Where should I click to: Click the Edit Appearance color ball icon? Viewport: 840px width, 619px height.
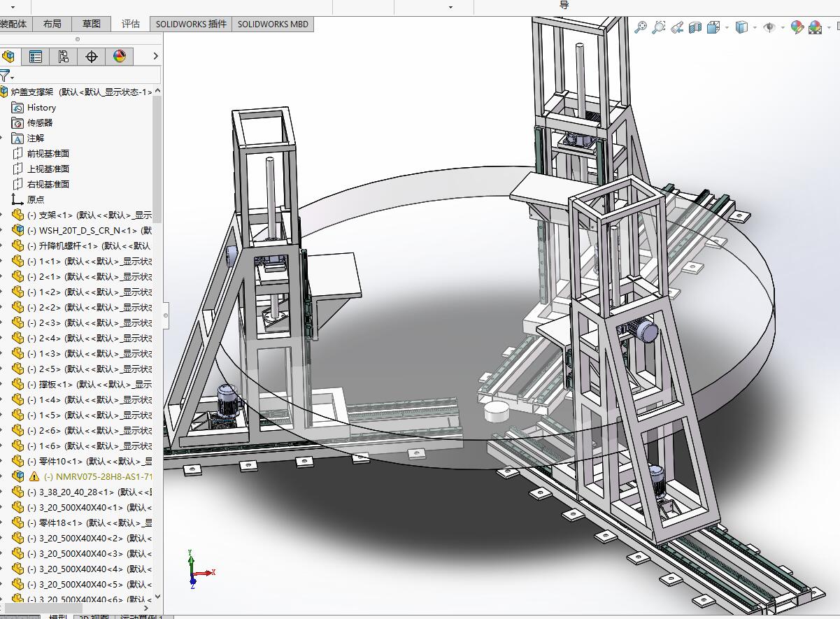(x=797, y=27)
